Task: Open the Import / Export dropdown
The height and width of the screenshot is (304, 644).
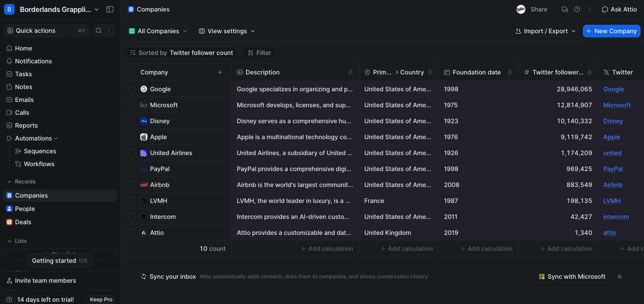Action: coord(546,31)
